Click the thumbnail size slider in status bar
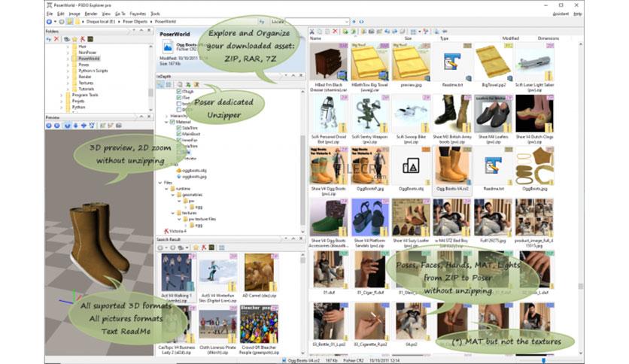Image resolution: width=629 pixels, height=364 pixels. (543, 360)
